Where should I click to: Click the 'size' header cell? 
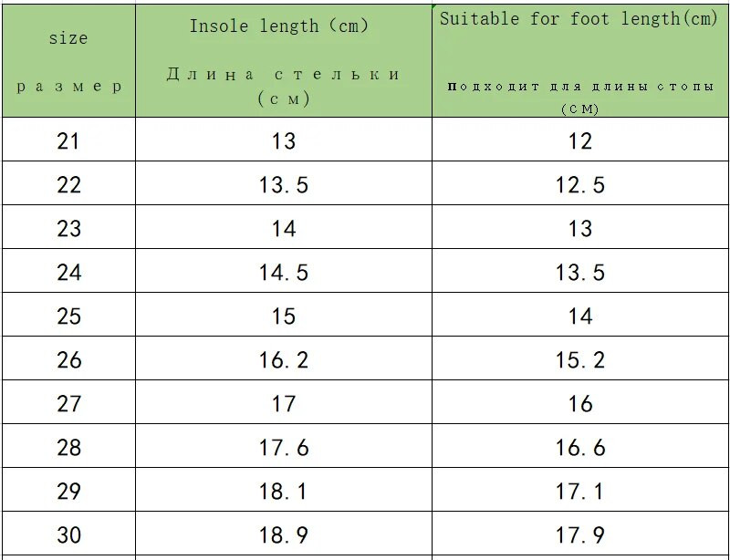68,38
